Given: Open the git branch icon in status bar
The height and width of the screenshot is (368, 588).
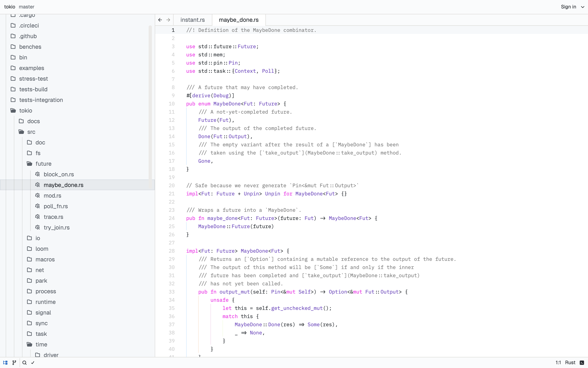Looking at the screenshot, I should coord(14,363).
